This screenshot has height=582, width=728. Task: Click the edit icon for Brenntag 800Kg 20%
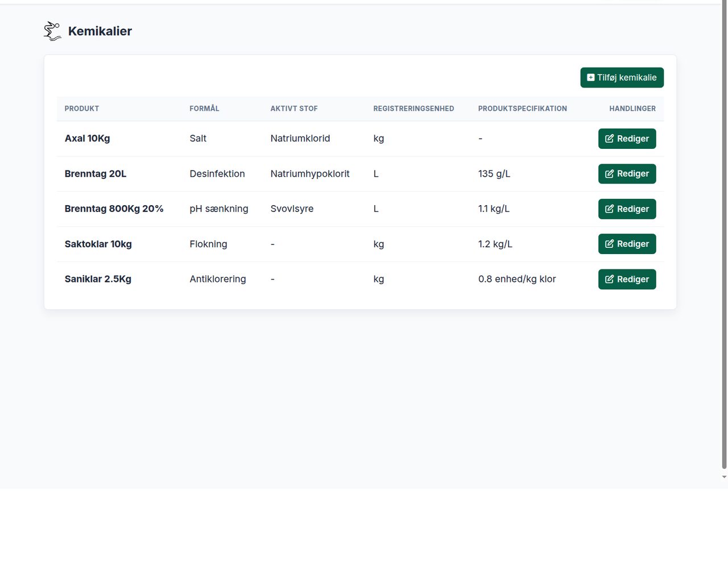tap(609, 209)
